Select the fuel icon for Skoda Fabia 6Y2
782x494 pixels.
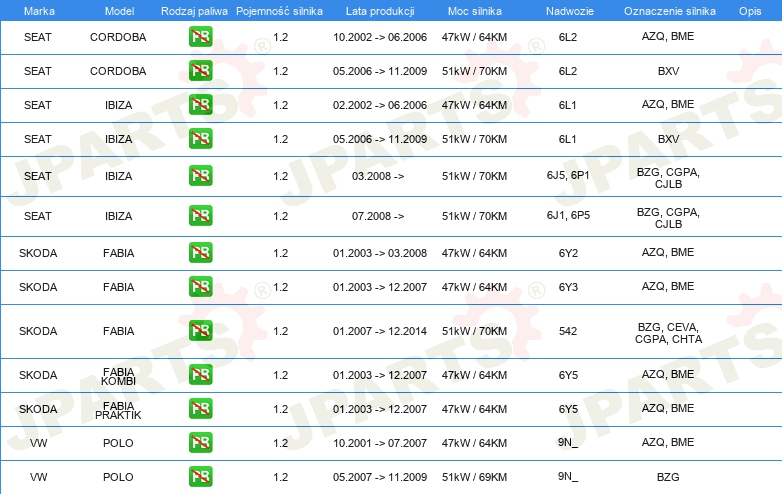pyautogui.click(x=200, y=253)
